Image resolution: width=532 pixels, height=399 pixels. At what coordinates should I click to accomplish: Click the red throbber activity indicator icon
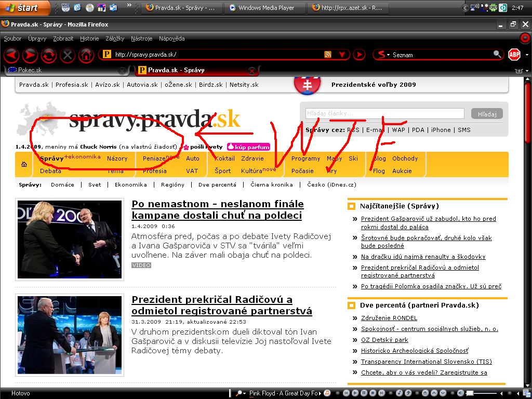(x=525, y=38)
